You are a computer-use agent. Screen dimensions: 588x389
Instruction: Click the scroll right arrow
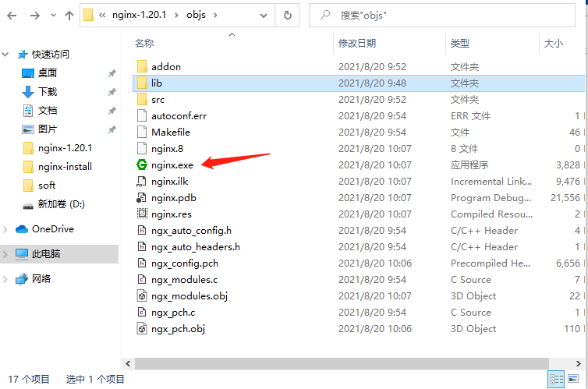tap(578, 363)
